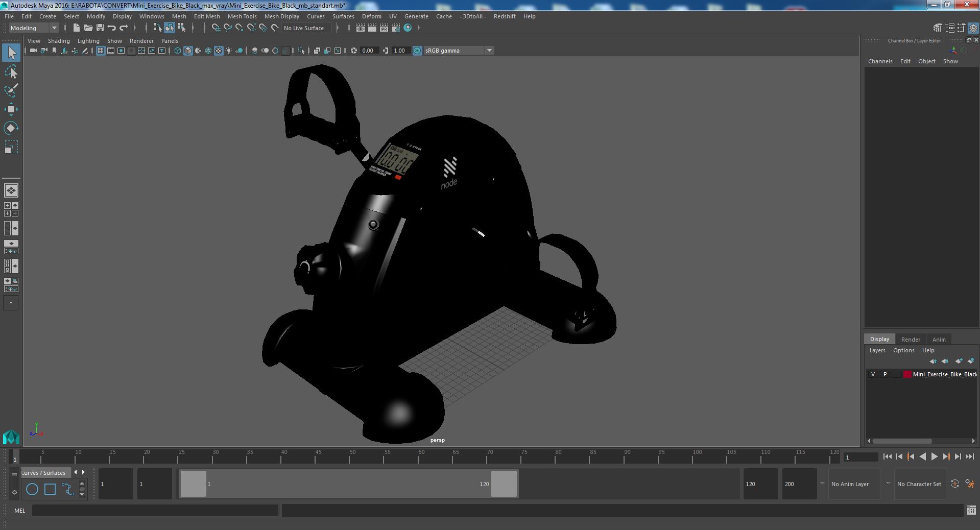The width and height of the screenshot is (980, 530).
Task: Switch to the Anim layer tab
Action: click(x=939, y=339)
